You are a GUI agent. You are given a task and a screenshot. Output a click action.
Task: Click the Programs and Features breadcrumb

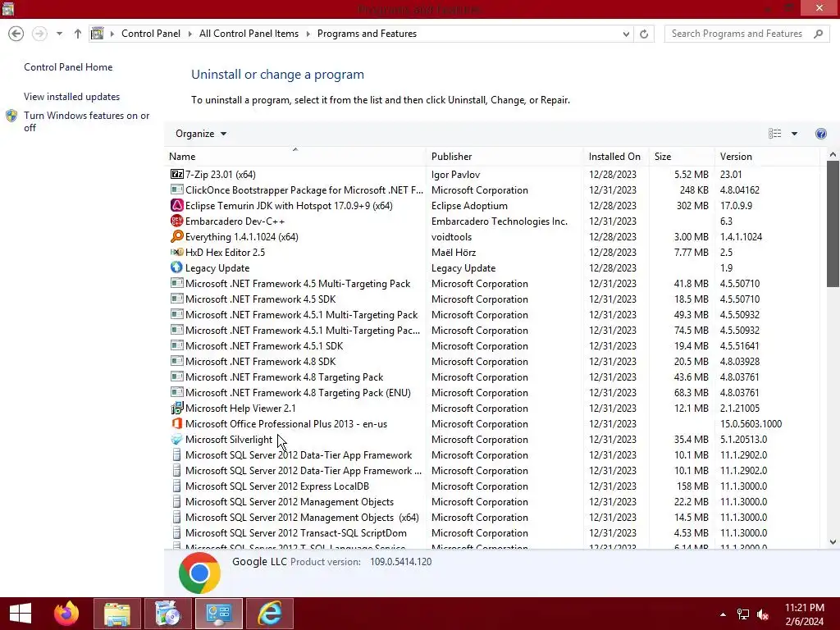point(367,34)
